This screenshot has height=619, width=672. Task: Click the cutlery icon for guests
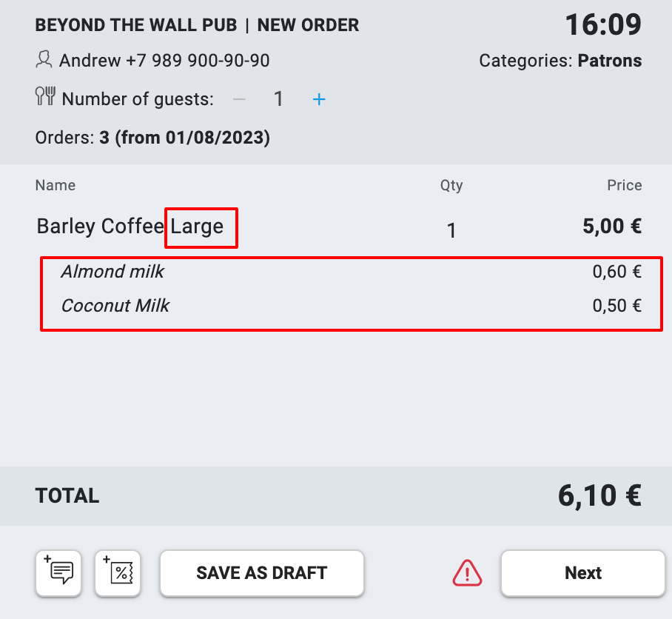(45, 97)
